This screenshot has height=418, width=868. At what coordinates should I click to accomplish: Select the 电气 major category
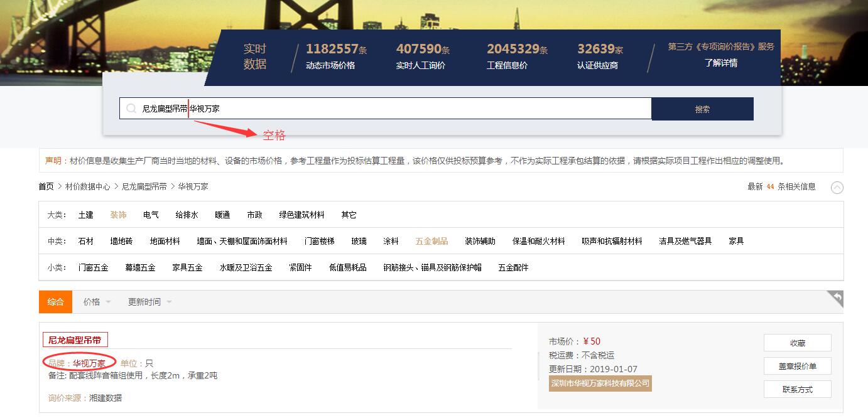coord(151,215)
